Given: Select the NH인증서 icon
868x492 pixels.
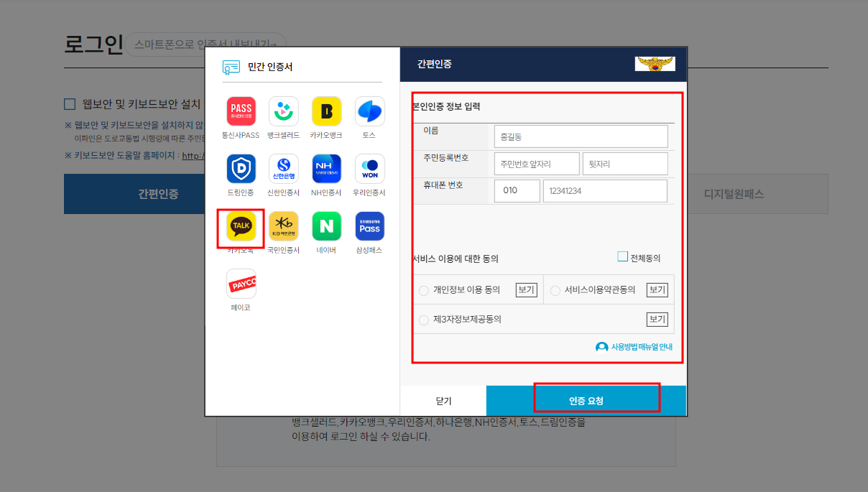Looking at the screenshot, I should [326, 169].
